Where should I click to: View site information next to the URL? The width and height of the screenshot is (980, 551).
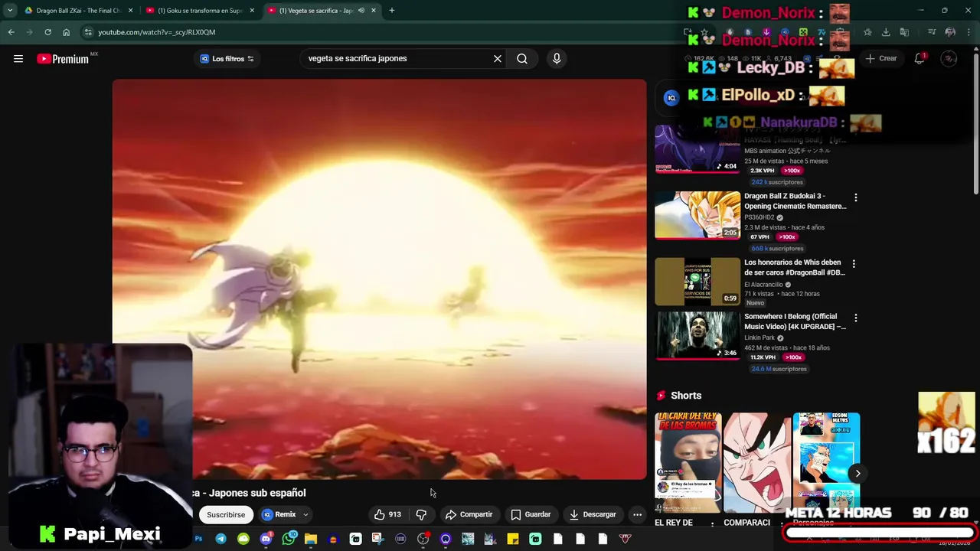[88, 32]
